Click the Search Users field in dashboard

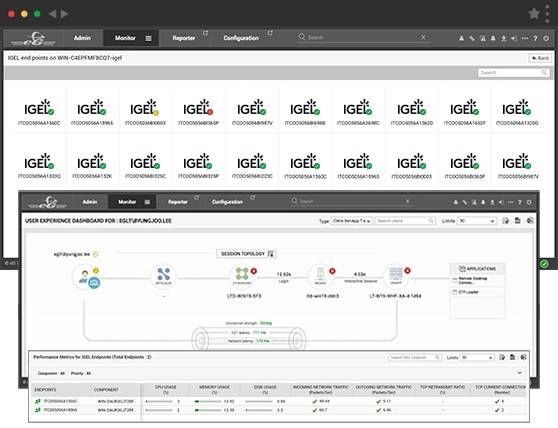(405, 221)
